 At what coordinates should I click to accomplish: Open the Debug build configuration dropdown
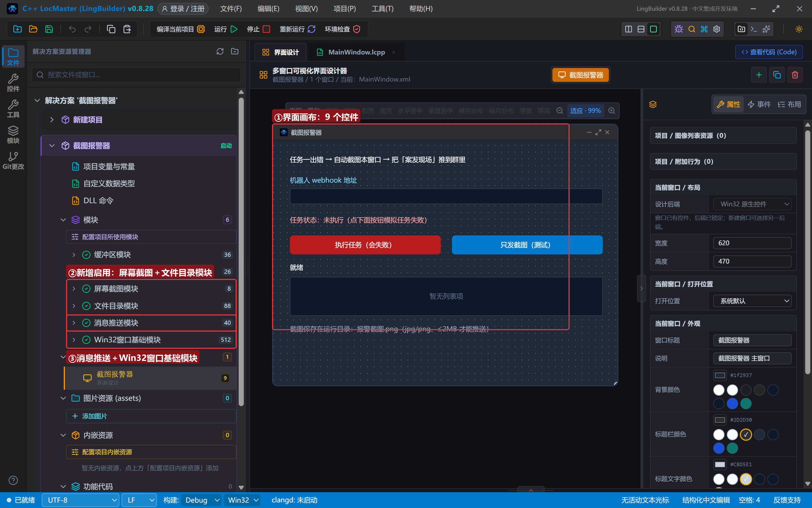pos(201,500)
